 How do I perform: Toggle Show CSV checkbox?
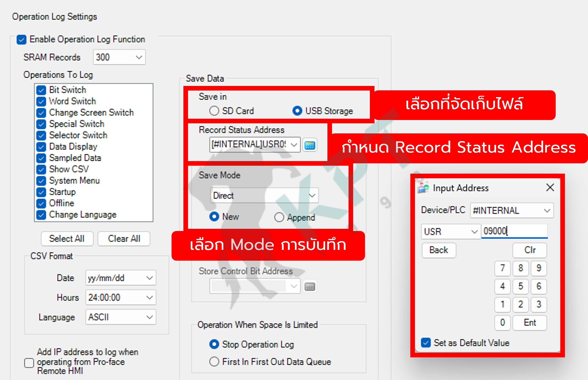point(41,169)
